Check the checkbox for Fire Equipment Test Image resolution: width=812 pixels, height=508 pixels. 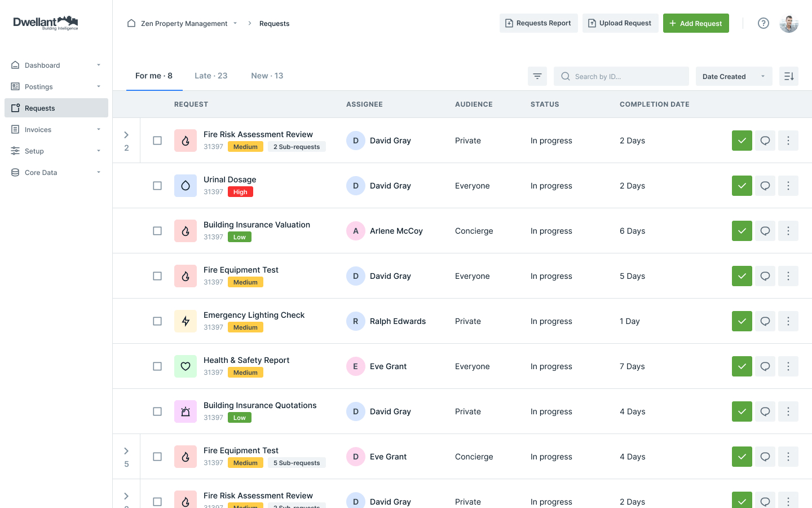157,275
